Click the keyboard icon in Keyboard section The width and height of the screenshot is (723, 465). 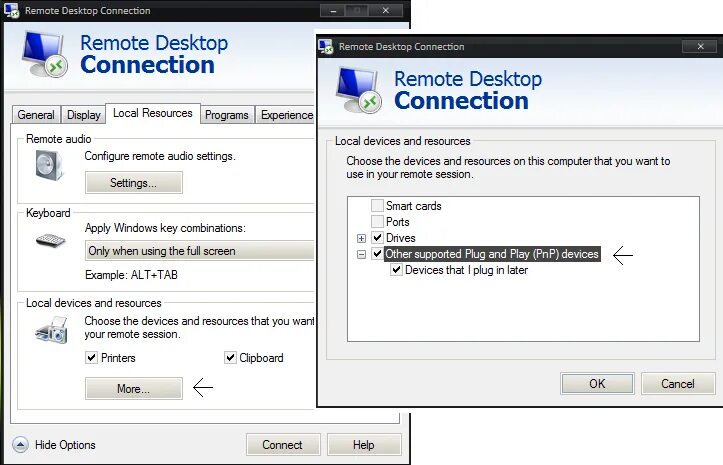(x=51, y=240)
